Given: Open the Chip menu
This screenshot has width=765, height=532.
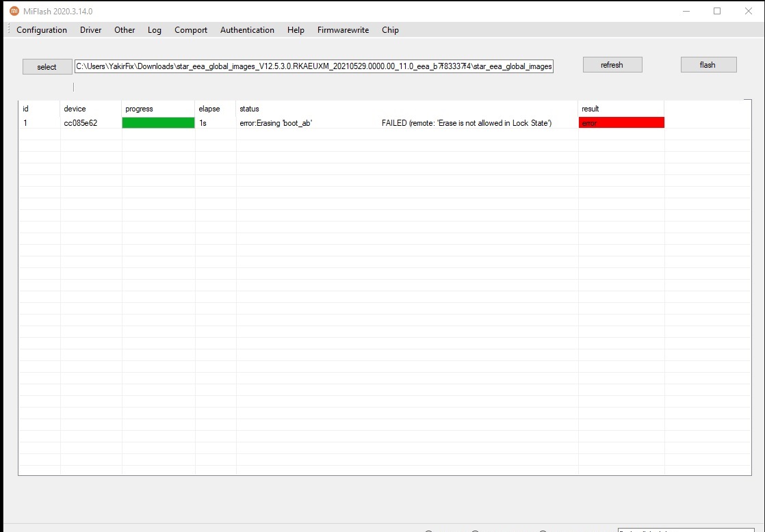Looking at the screenshot, I should [x=390, y=29].
